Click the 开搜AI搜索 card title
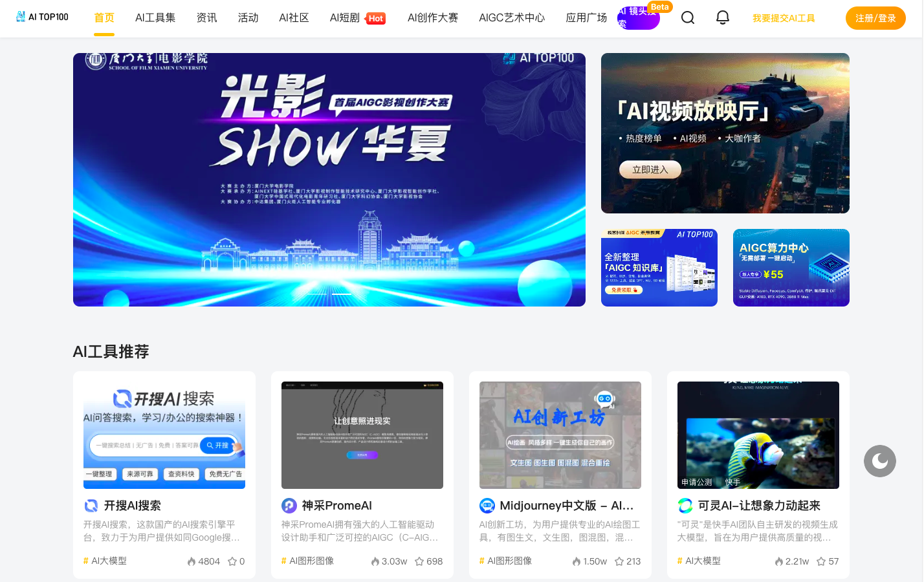This screenshot has width=924, height=582. coord(133,506)
